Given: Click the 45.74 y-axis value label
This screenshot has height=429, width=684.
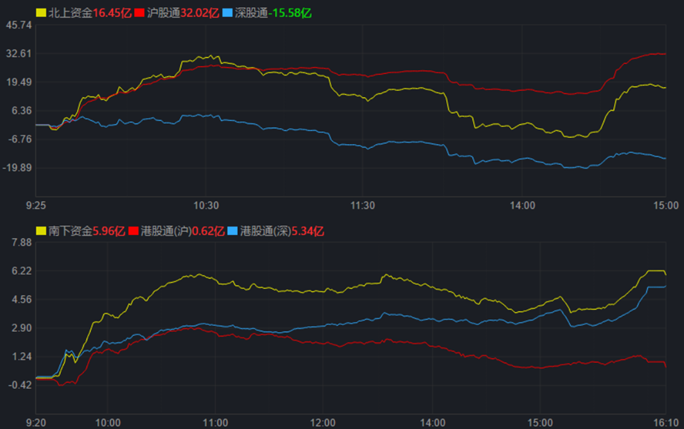Looking at the screenshot, I should pyautogui.click(x=19, y=25).
